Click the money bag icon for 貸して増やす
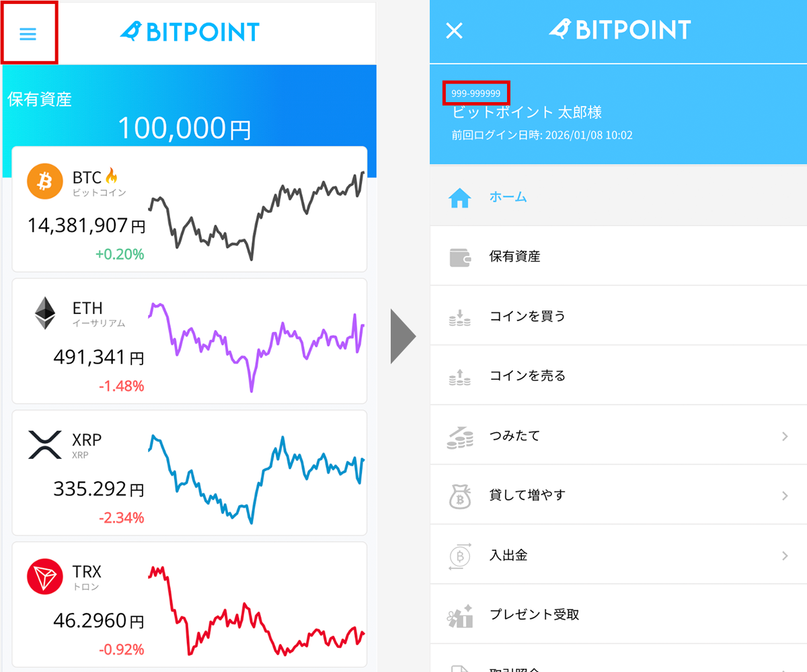Image resolution: width=807 pixels, height=672 pixels. (460, 496)
